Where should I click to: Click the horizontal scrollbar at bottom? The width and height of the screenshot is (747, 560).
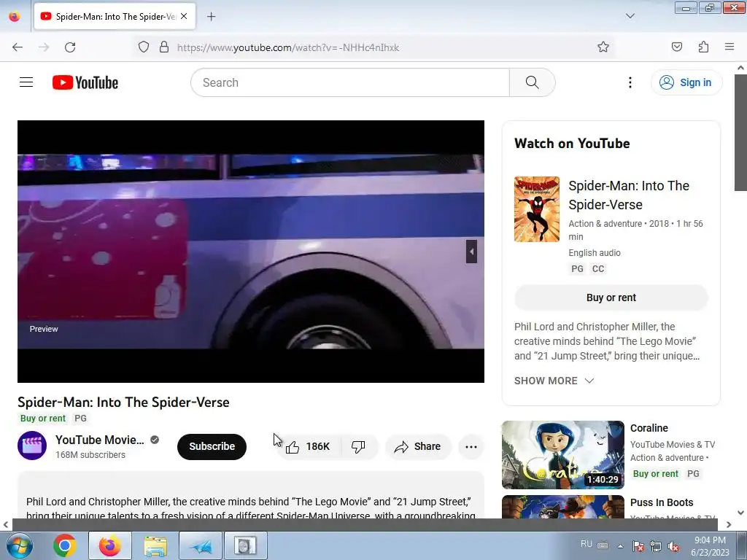tap(365, 525)
